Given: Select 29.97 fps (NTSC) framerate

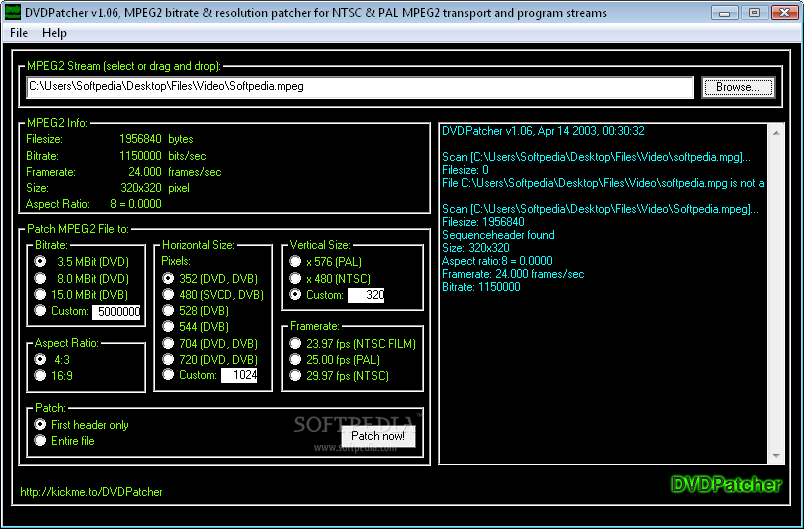Looking at the screenshot, I should click(339, 376).
